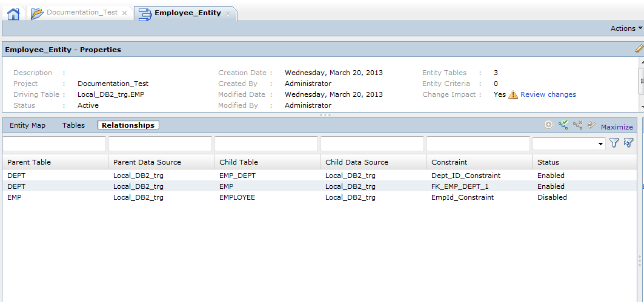Click the Parent Table filter field
The height and width of the screenshot is (302, 644).
tap(54, 143)
